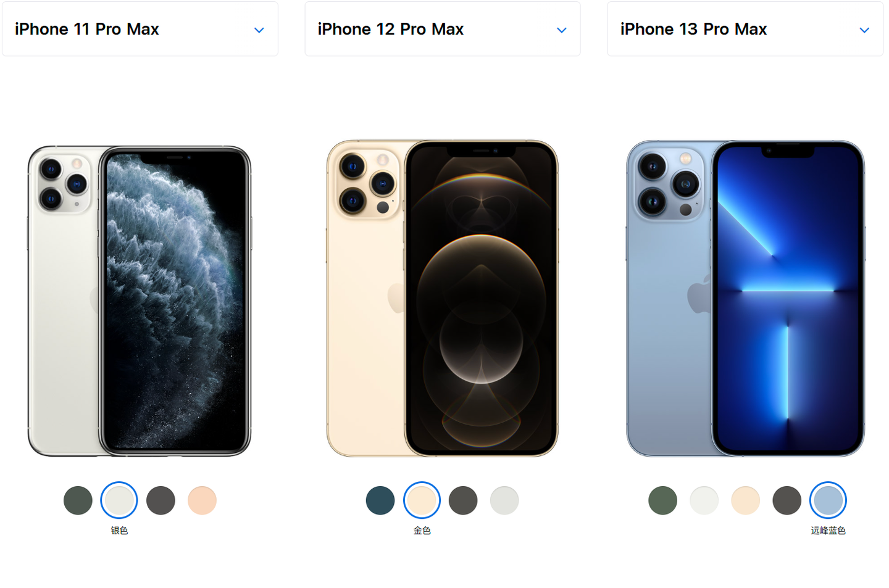Select gold swatch under iPhone 12 Pro Max

click(422, 500)
